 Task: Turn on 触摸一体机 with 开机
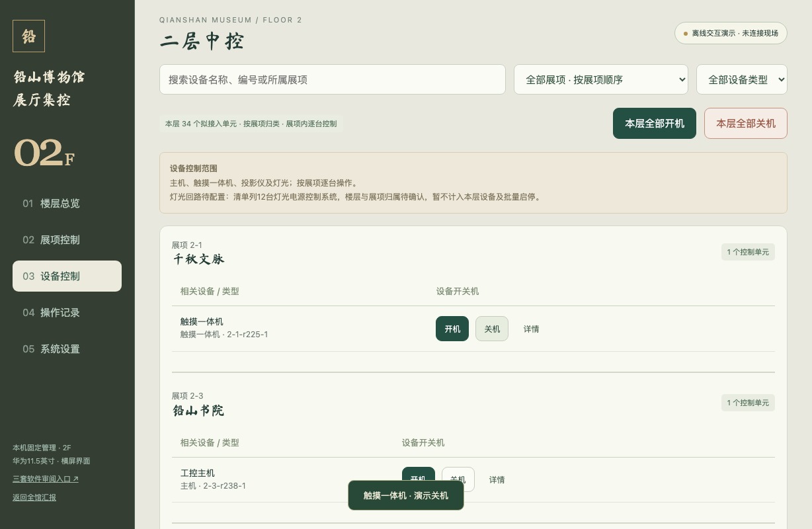[452, 329]
